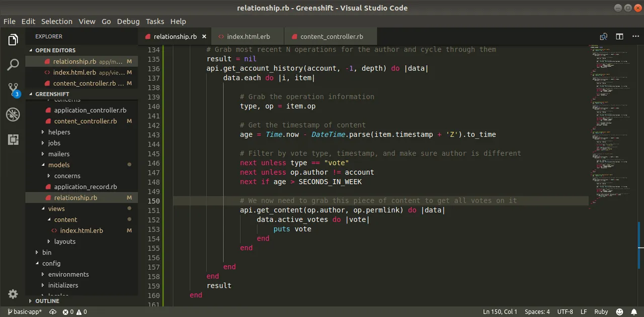Click the feedback smiley icon in status bar
644x317 pixels.
619,312
